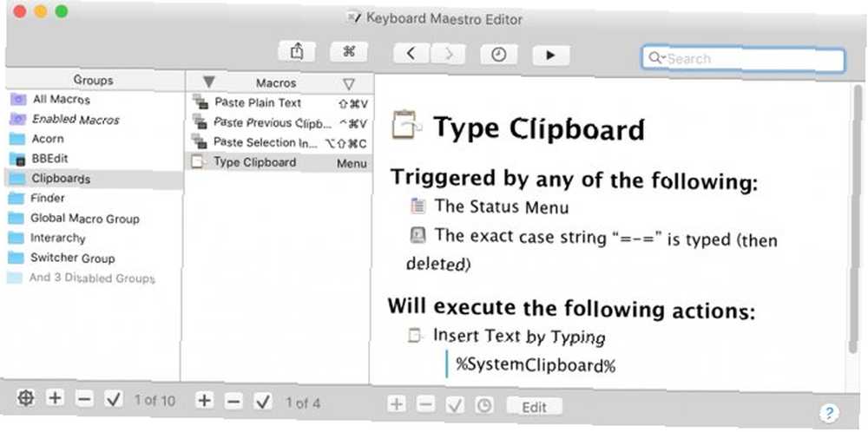Image resolution: width=868 pixels, height=432 pixels.
Task: Click the Macros column header
Action: (x=276, y=83)
